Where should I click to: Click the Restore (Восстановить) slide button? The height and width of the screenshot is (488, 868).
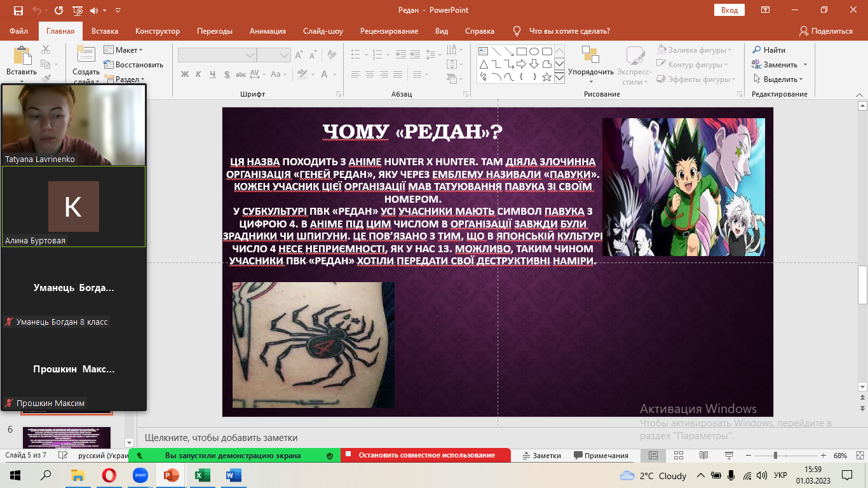pyautogui.click(x=133, y=65)
